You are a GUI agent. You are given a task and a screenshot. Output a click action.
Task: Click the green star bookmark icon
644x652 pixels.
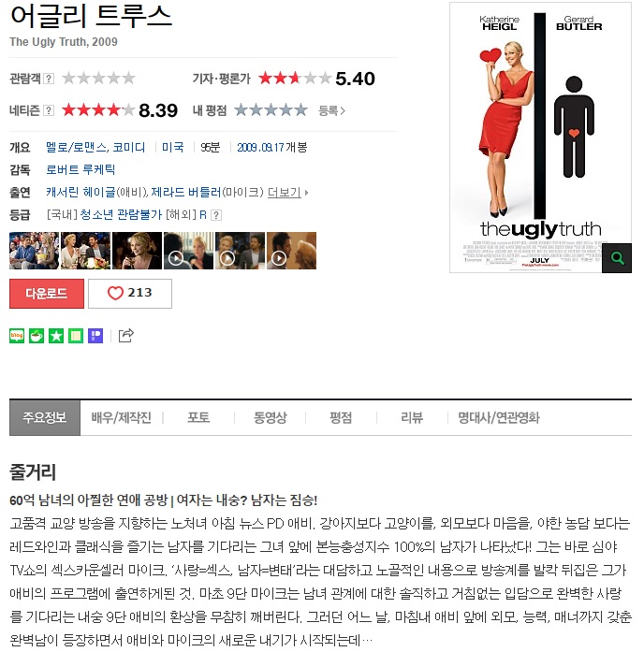coord(56,336)
